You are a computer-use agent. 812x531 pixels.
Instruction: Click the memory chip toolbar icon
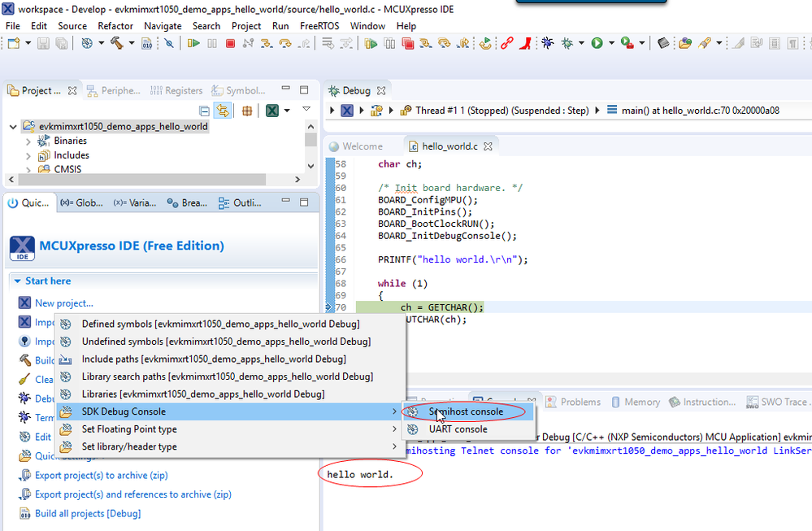coord(663,44)
